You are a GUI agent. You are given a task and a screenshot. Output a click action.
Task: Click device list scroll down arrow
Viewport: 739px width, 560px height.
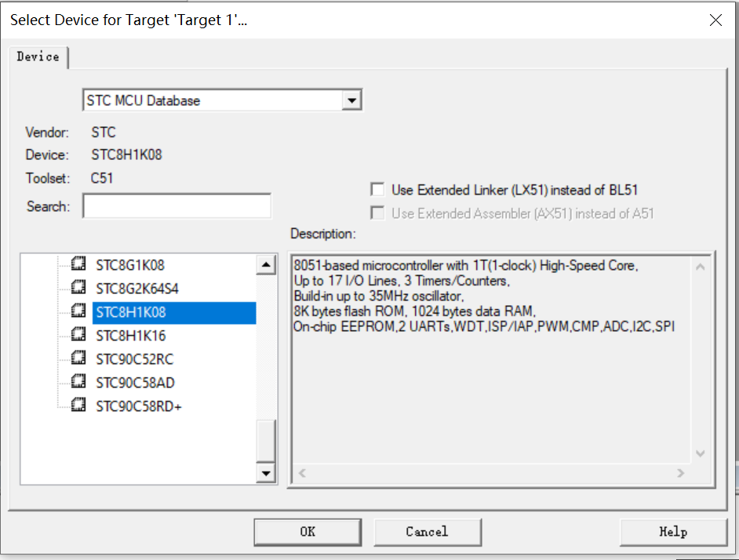pyautogui.click(x=266, y=473)
